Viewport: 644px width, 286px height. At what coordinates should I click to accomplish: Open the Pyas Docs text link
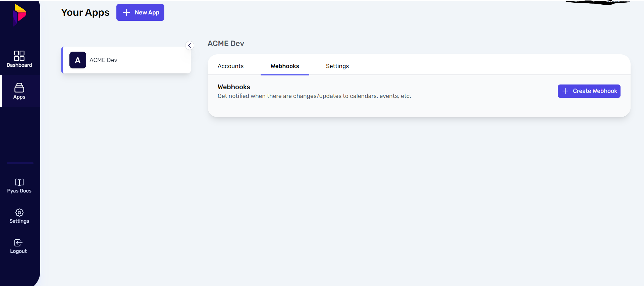pyautogui.click(x=19, y=191)
